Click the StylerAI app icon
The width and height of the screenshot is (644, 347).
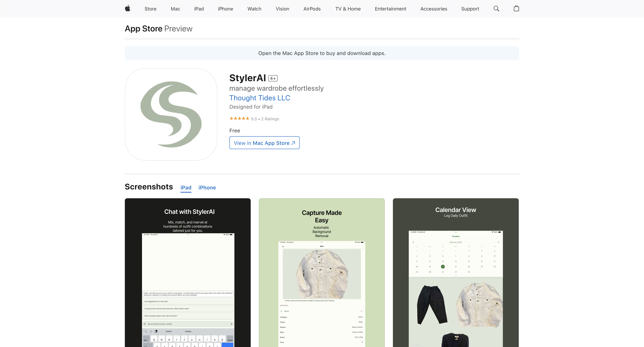(x=171, y=114)
